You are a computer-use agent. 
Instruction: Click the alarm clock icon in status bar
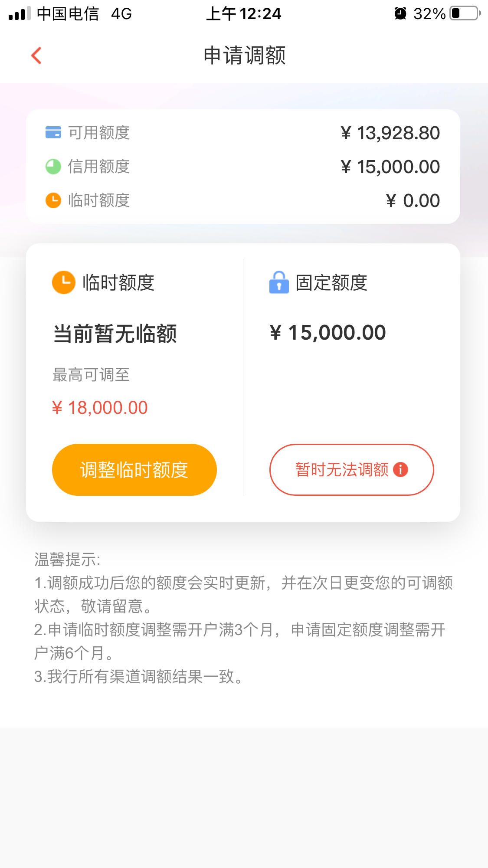[x=400, y=13]
